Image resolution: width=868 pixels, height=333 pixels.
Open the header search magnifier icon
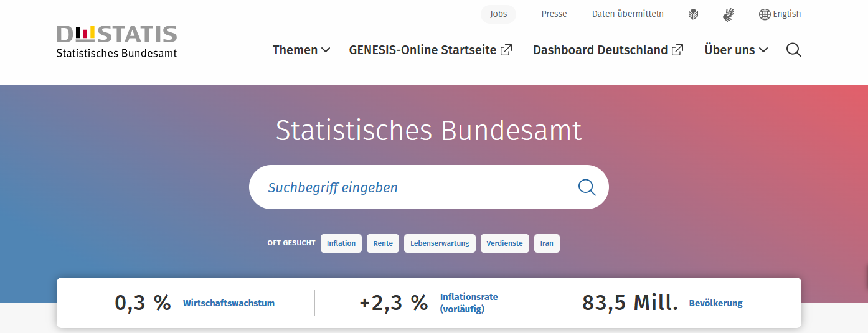coord(793,50)
